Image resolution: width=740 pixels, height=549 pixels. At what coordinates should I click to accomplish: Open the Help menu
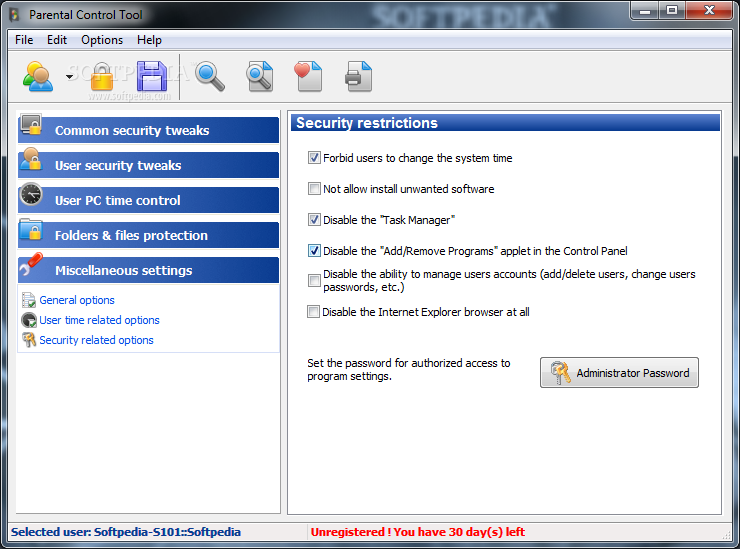click(149, 40)
